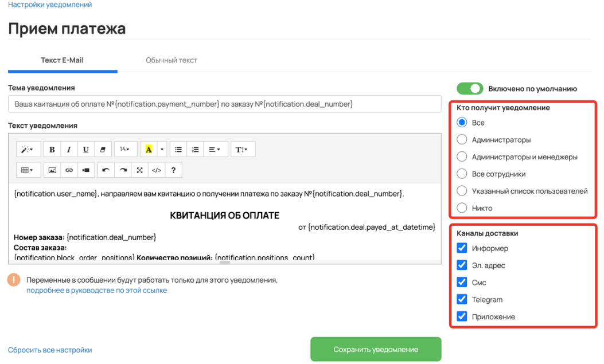This screenshot has height=364, width=604.
Task: Click the КВИТАНЦИЯ ОБ ОПЛАТЕ heading text
Action: pyautogui.click(x=225, y=216)
